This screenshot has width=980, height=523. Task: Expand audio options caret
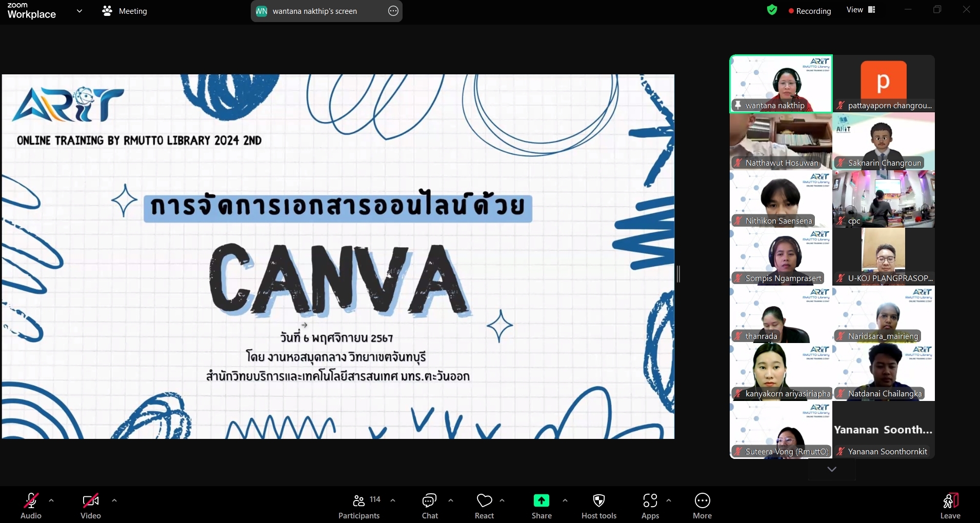(51, 500)
